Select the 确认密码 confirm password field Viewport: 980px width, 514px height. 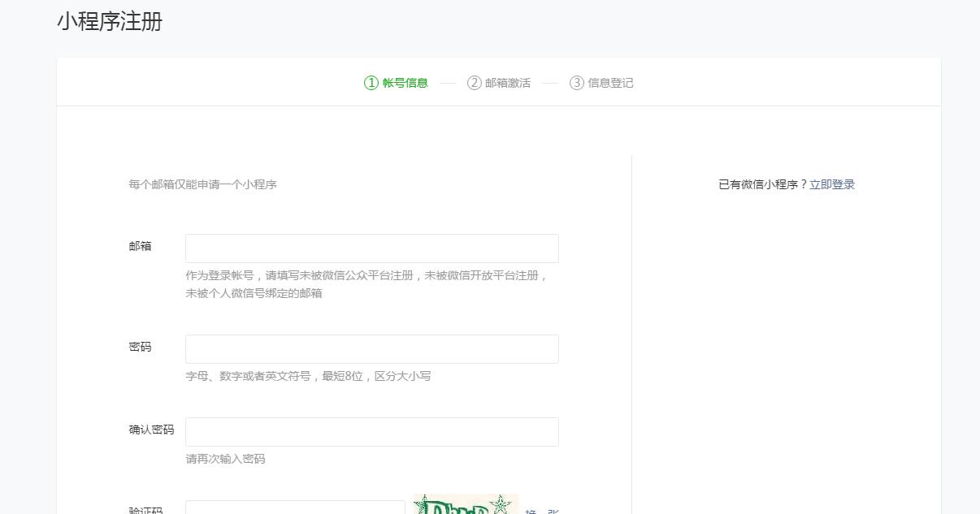(x=372, y=432)
